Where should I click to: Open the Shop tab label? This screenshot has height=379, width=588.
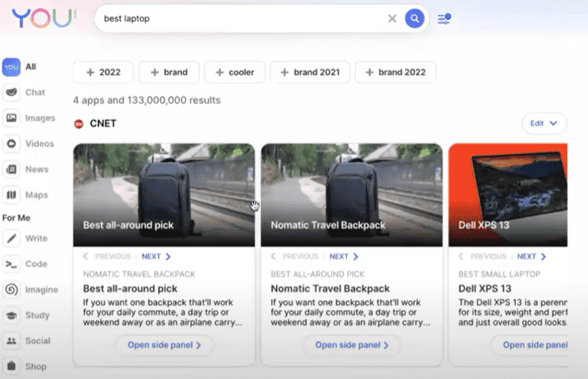tap(36, 366)
